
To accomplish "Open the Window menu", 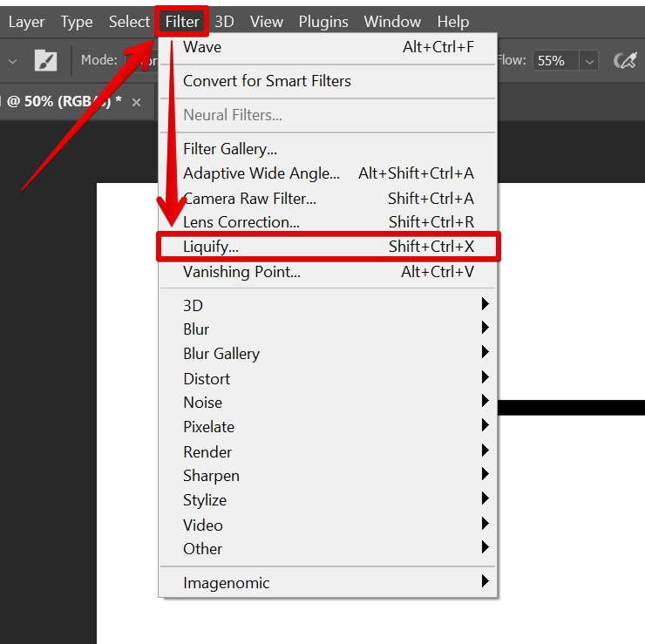I will click(392, 22).
